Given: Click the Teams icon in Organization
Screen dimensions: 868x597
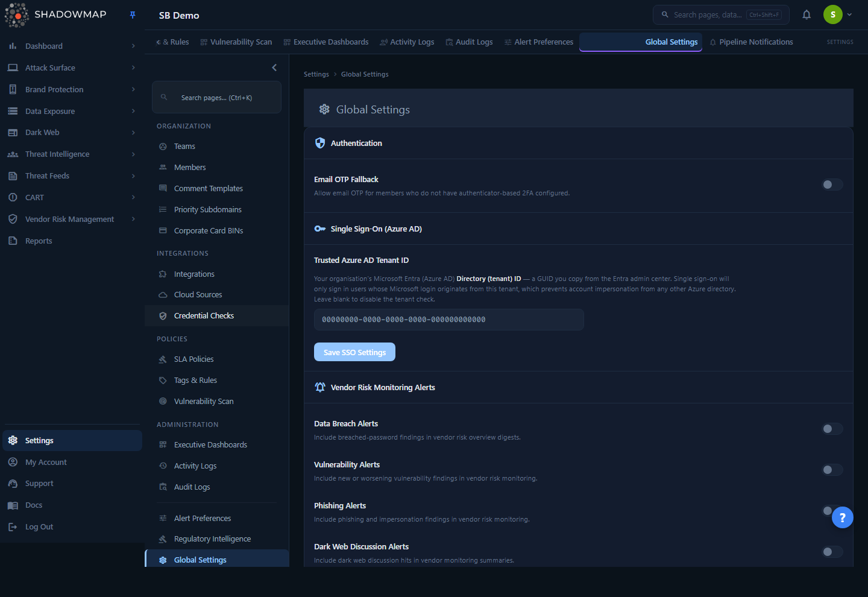Looking at the screenshot, I should pyautogui.click(x=163, y=147).
